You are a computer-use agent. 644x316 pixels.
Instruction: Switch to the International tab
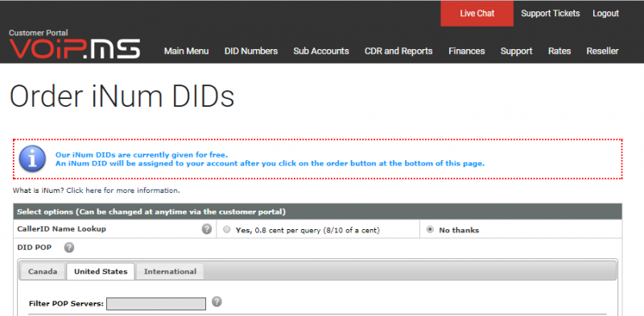[x=170, y=272]
